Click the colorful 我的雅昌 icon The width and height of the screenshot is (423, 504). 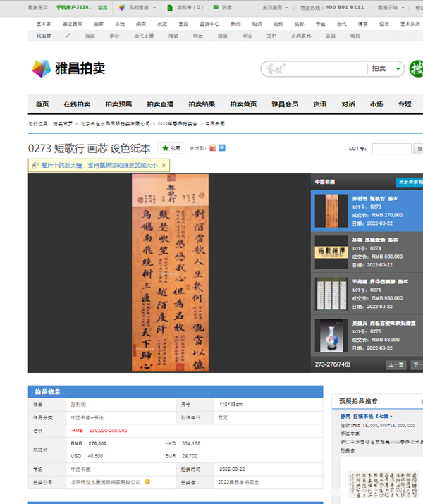[x=122, y=7]
